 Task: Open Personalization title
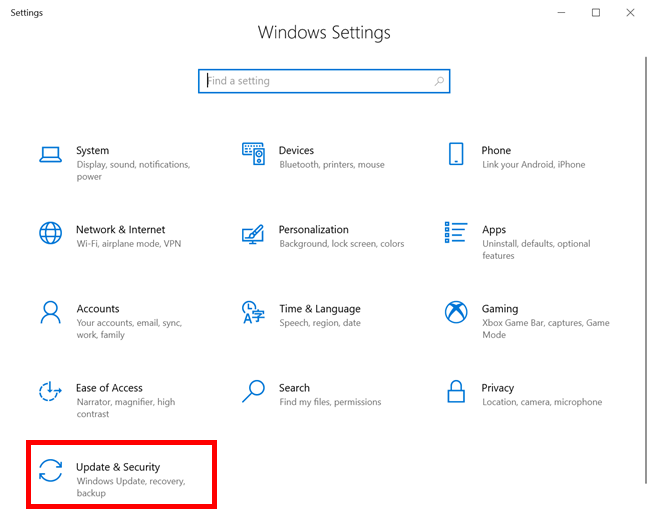point(314,229)
